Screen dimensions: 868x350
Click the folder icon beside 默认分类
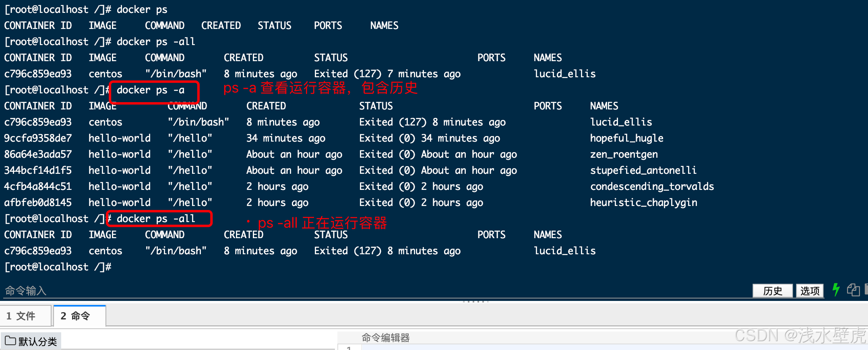point(10,341)
